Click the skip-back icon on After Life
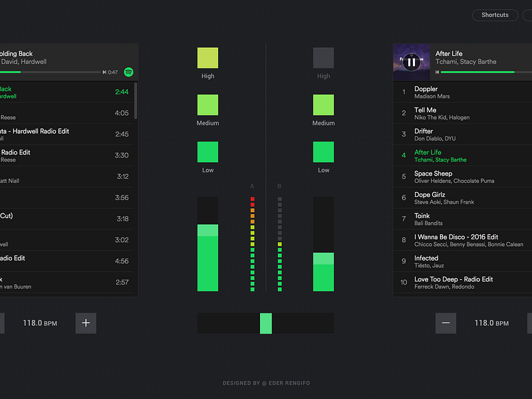Image resolution: width=532 pixels, height=399 pixels. click(x=437, y=72)
